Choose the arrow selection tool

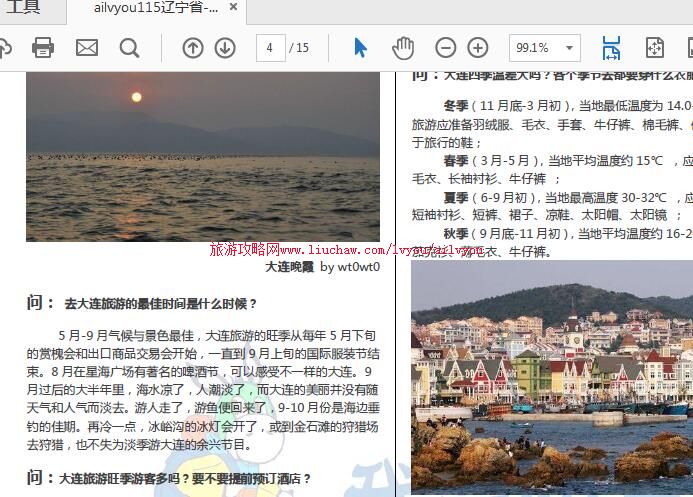361,47
